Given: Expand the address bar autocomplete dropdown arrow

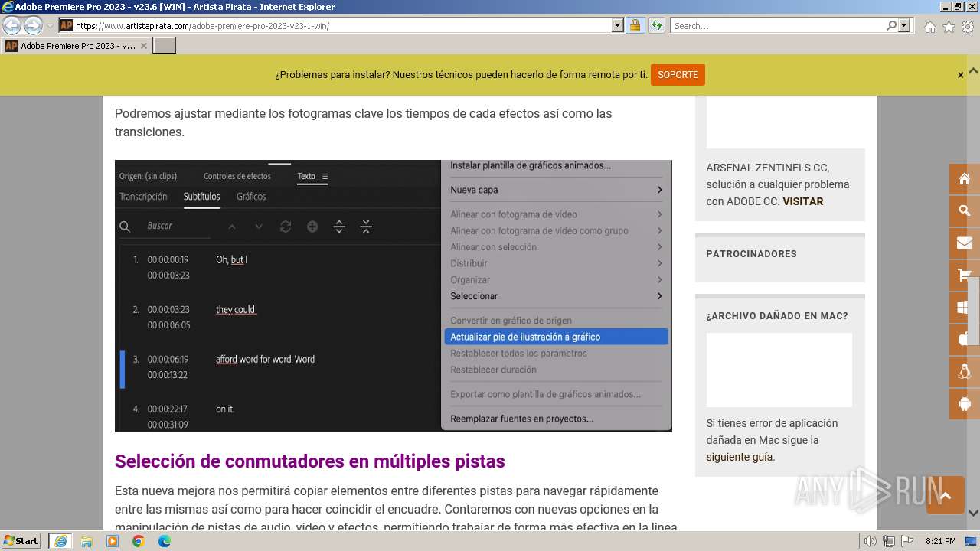Looking at the screenshot, I should click(x=618, y=25).
